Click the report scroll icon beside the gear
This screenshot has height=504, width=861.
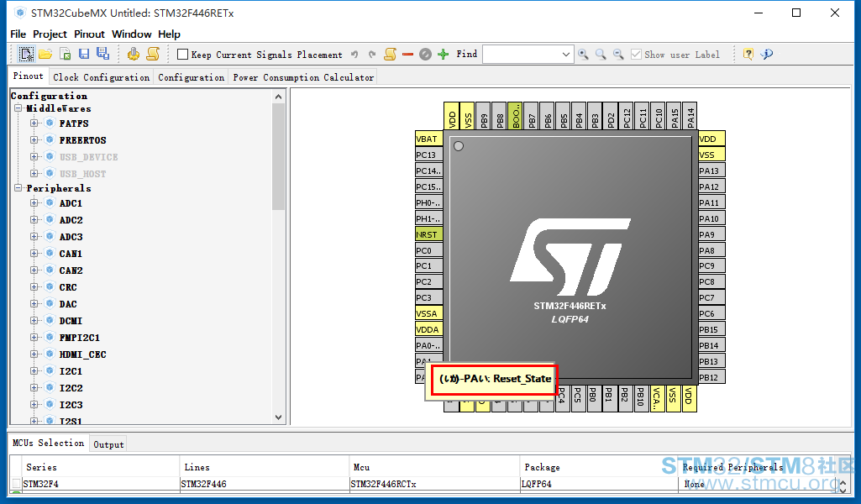pos(153,54)
